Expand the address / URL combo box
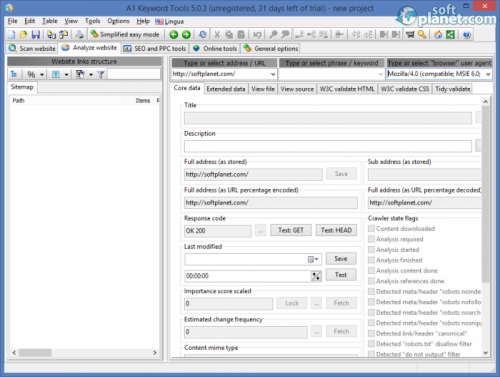500x377 pixels. tap(273, 74)
